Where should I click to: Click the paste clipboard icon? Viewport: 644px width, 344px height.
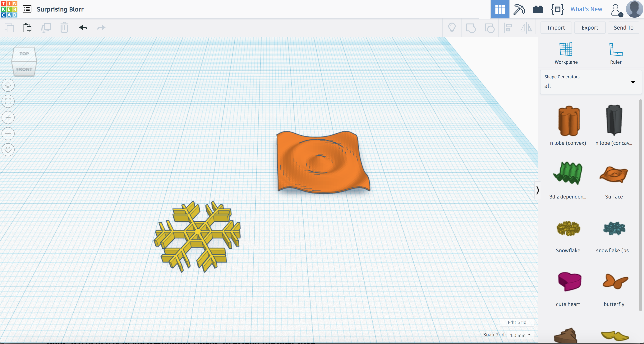[x=27, y=27]
